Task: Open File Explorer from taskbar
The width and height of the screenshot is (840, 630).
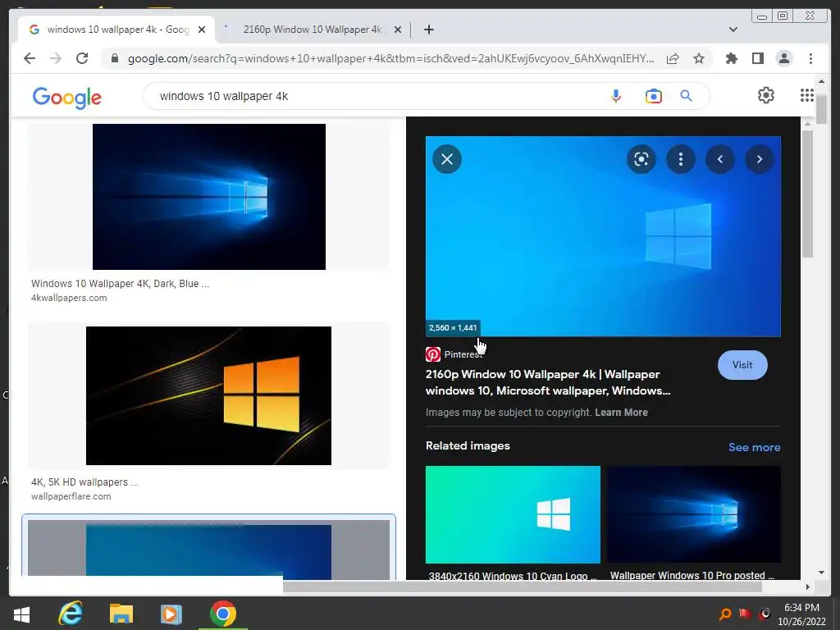Action: click(x=121, y=614)
